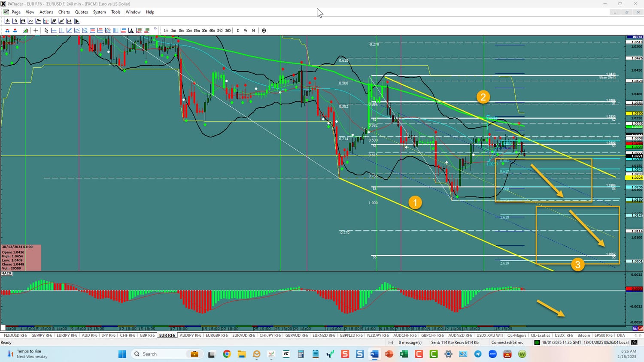The height and width of the screenshot is (362, 644).
Task: Select the text annotation 'A' tool
Action: coord(131,30)
